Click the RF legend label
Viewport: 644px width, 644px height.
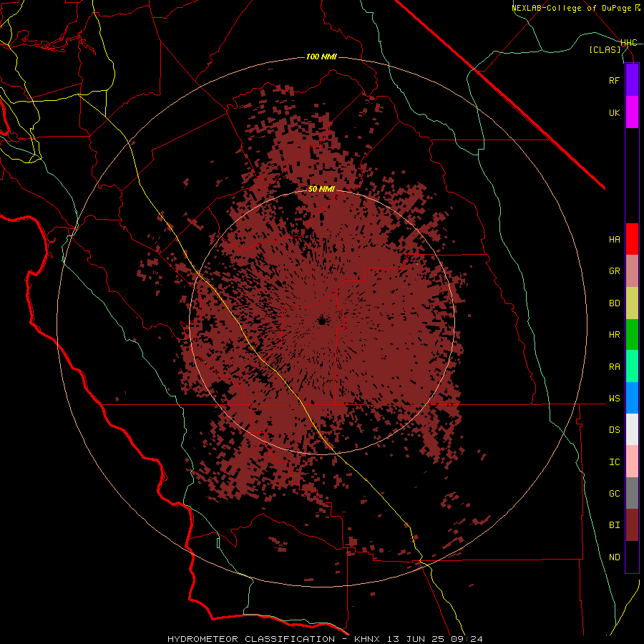(x=614, y=80)
